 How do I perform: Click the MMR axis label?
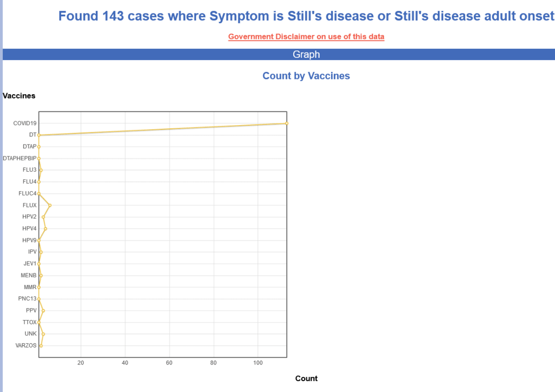tap(30, 287)
